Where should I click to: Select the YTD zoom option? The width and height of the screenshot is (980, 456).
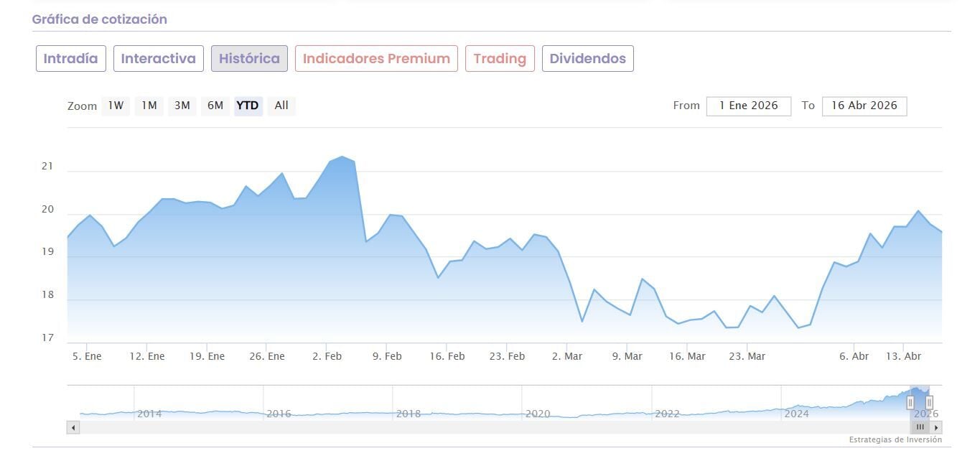click(248, 106)
